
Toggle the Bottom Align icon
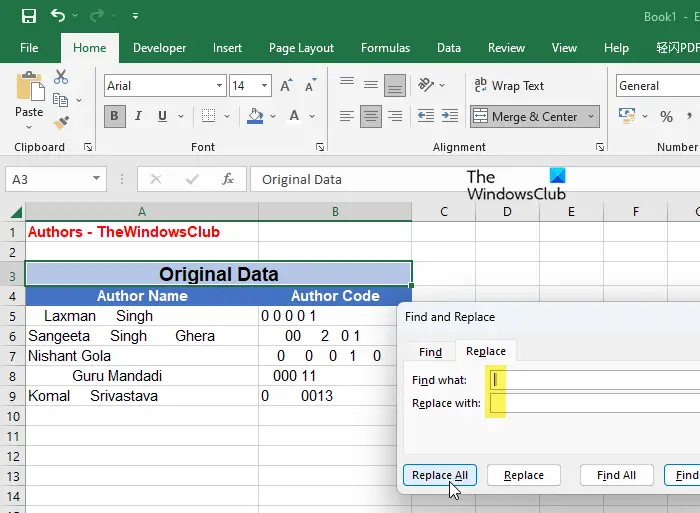[x=395, y=85]
